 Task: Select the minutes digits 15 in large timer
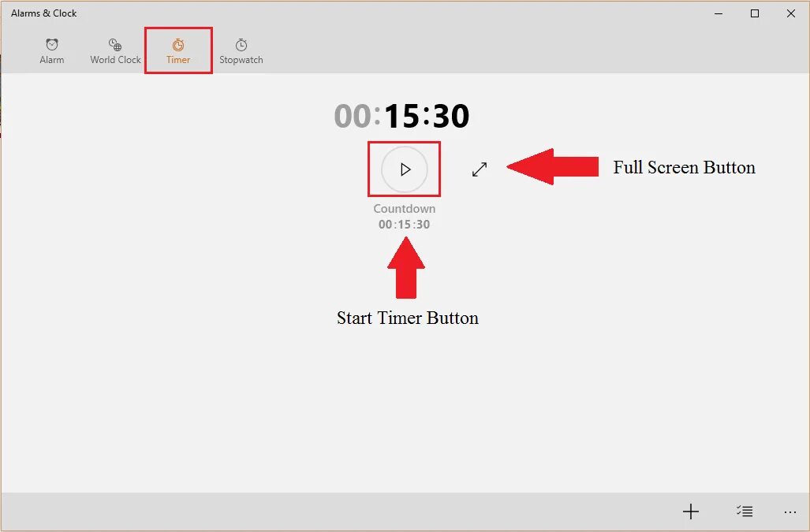pyautogui.click(x=402, y=116)
